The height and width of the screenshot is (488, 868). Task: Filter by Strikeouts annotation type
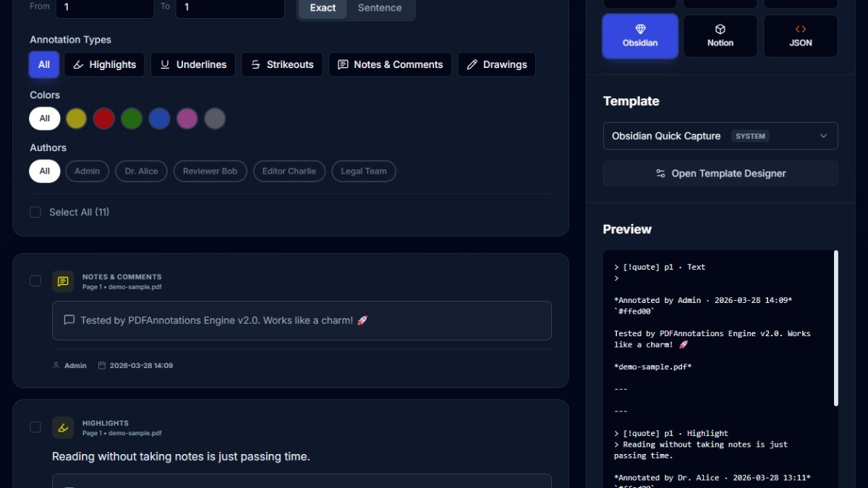click(x=282, y=64)
